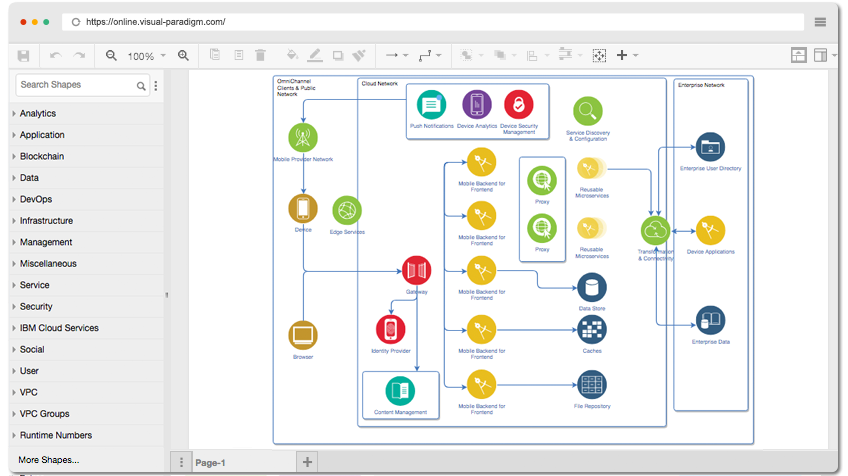Open the Connector arrow style dropdown
The height and width of the screenshot is (476, 848).
397,55
